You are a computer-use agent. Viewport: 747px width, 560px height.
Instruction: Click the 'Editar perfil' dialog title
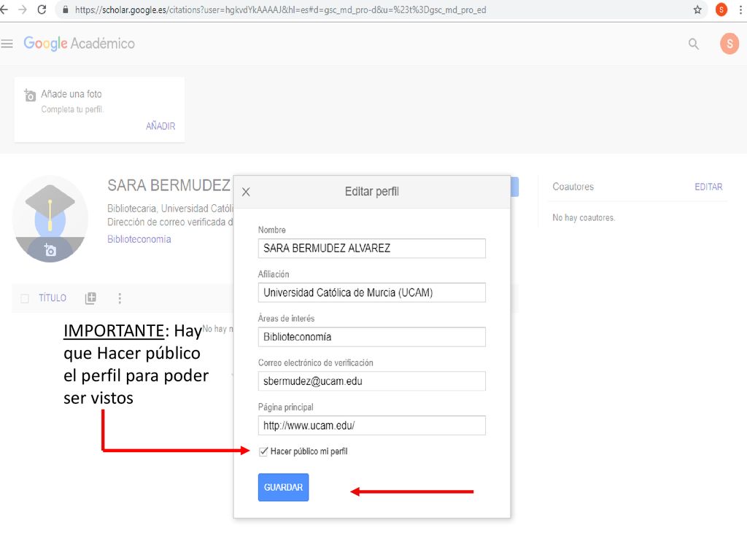[371, 192]
